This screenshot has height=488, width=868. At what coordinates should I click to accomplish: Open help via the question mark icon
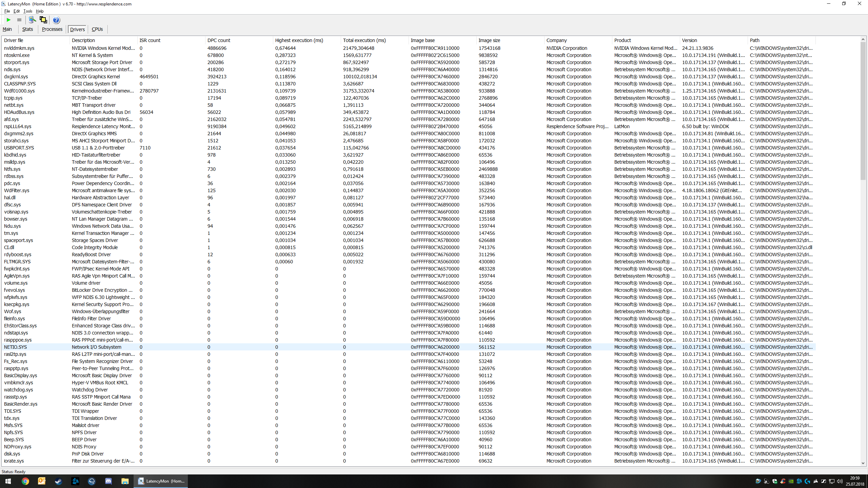click(56, 20)
